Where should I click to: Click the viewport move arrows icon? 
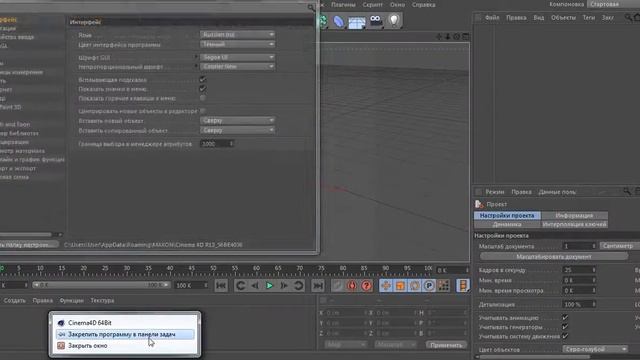pos(439,37)
